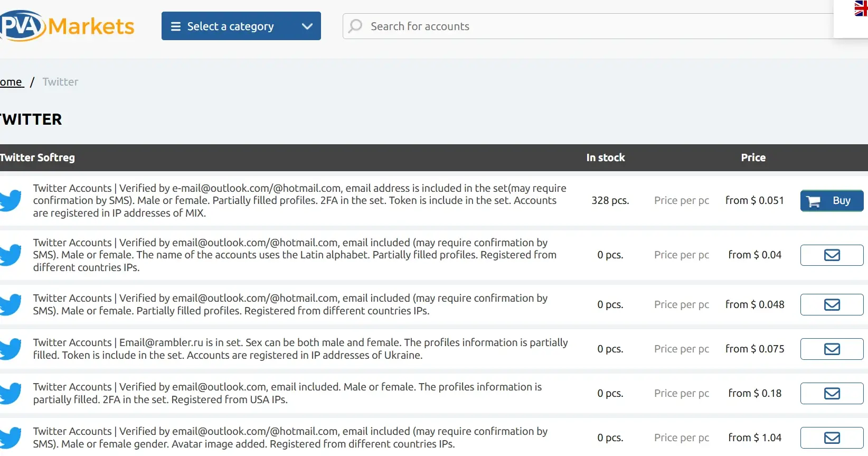The image size is (868, 456).
Task: Click envelope notify button for $0.18 accounts
Action: [x=832, y=394]
